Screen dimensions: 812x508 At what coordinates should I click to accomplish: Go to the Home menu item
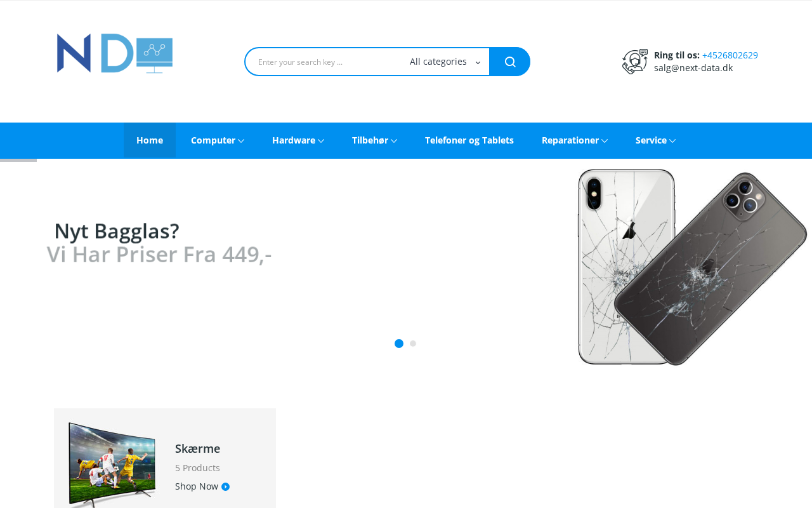(150, 140)
